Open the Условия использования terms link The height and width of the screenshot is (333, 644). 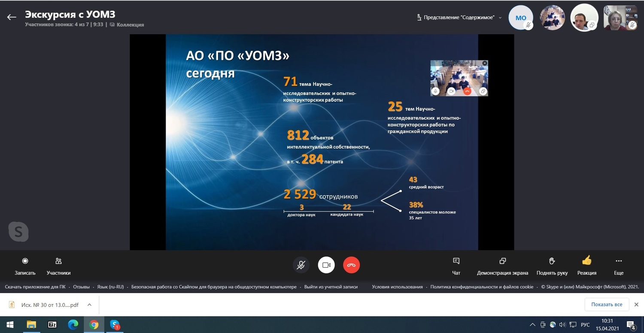(397, 287)
